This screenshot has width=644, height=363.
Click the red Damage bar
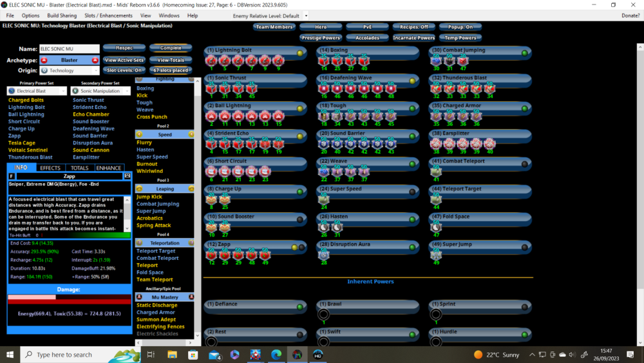click(x=69, y=299)
